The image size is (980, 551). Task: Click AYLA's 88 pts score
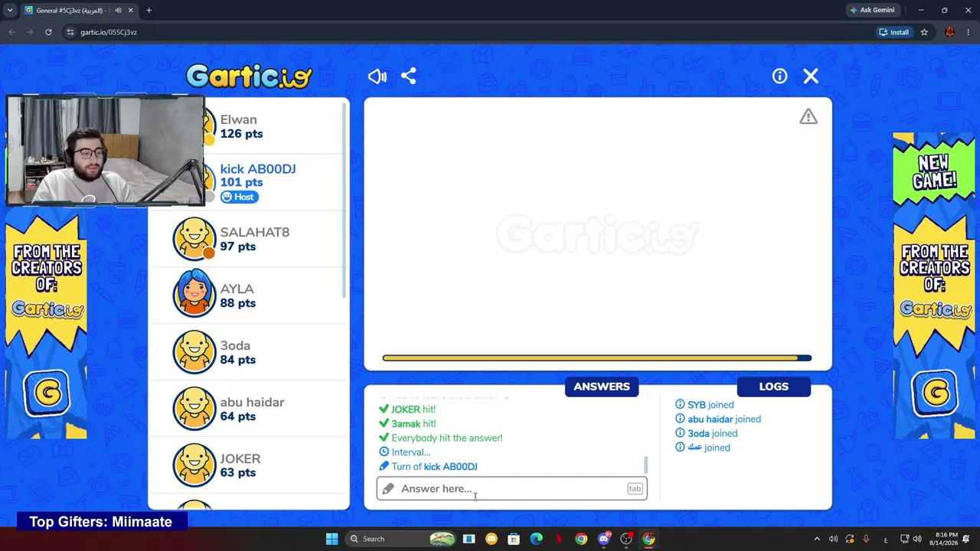click(238, 303)
